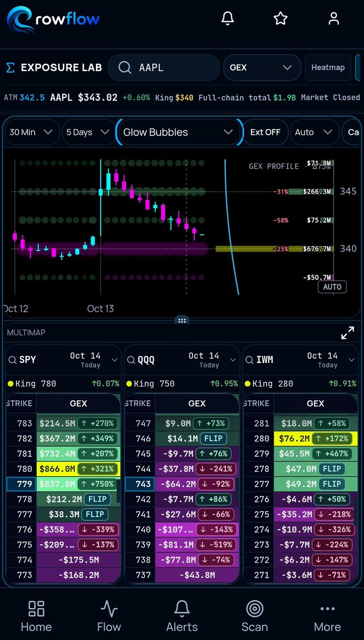Click the FLIP badge on IWM 278
Screen dimensions: 364x640
(332, 469)
